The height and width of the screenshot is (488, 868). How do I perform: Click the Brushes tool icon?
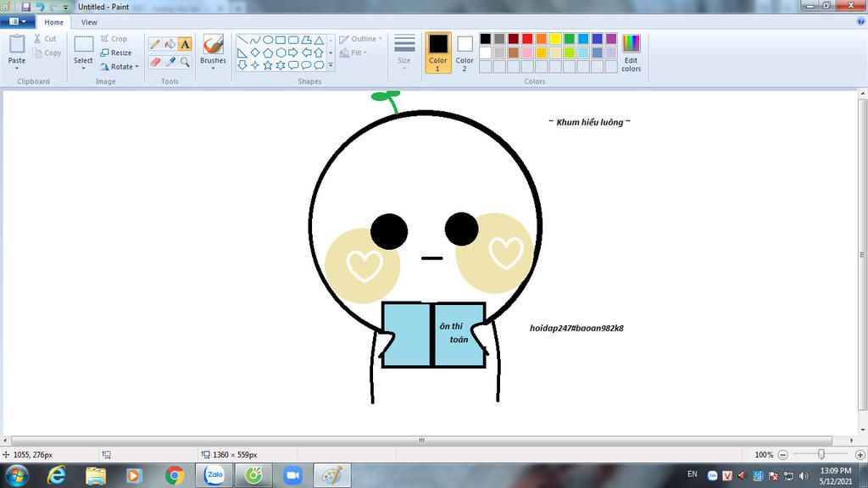(x=213, y=44)
